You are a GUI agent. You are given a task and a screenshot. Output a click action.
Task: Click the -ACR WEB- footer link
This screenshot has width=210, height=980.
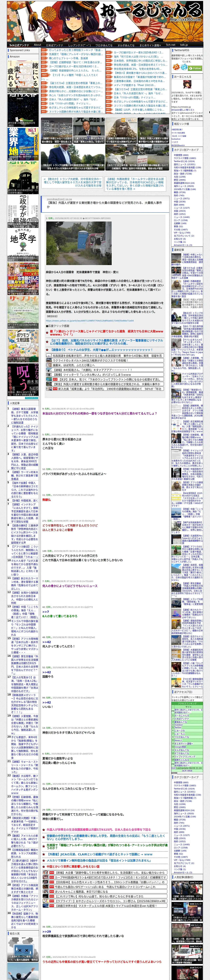(187, 771)
